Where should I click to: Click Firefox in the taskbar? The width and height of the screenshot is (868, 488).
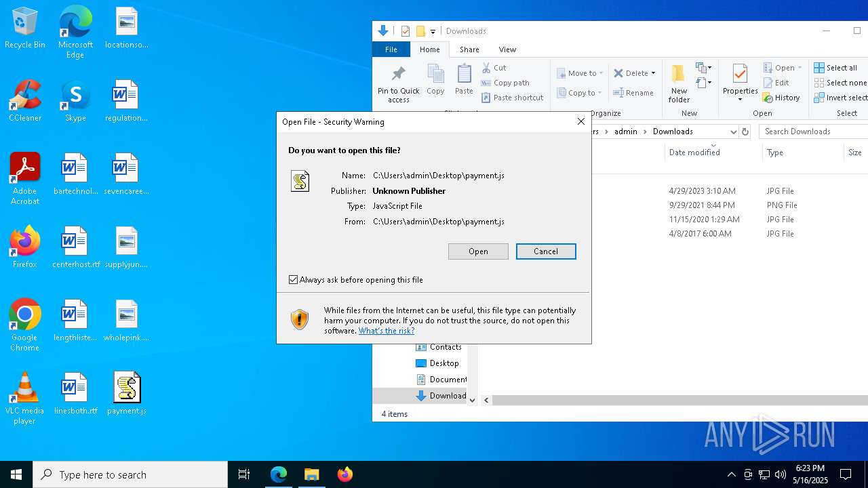(x=345, y=474)
